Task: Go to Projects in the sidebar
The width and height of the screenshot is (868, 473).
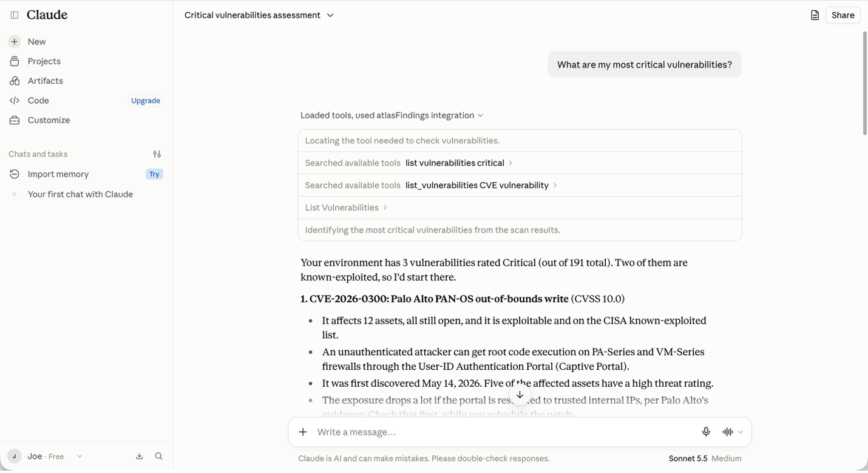Action: pyautogui.click(x=44, y=61)
